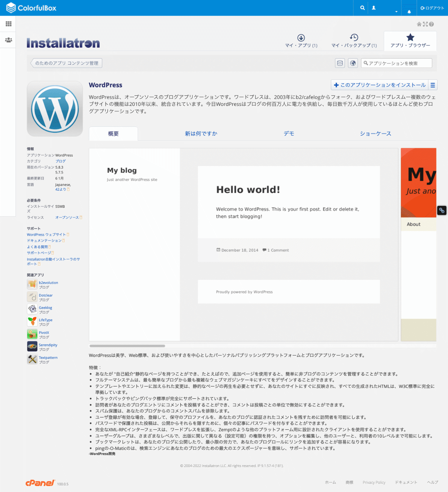Screen dimensions: 448x492
Task: Open Serendipity related app link
Action: [x=48, y=345]
